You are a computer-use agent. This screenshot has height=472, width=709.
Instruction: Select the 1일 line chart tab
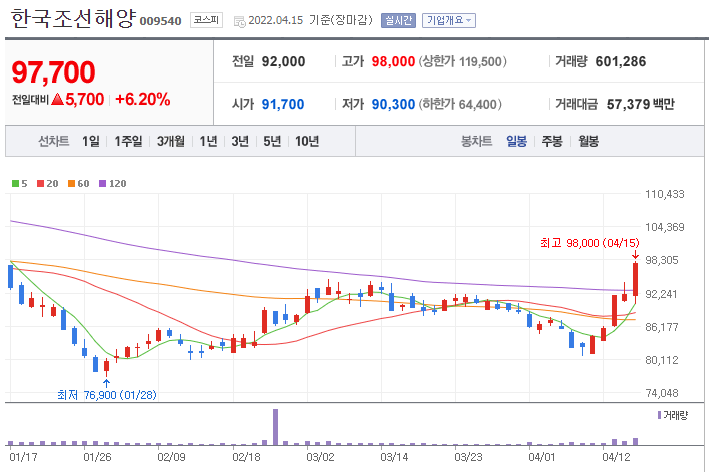90,142
